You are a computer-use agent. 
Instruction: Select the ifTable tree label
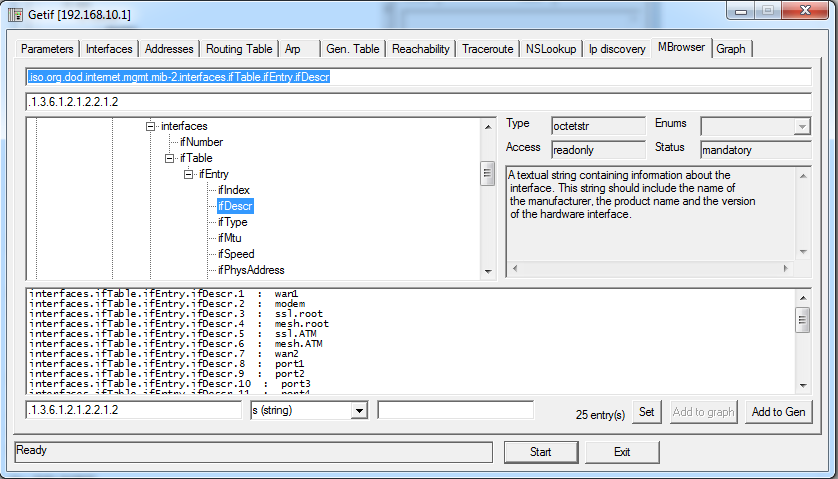coord(196,158)
